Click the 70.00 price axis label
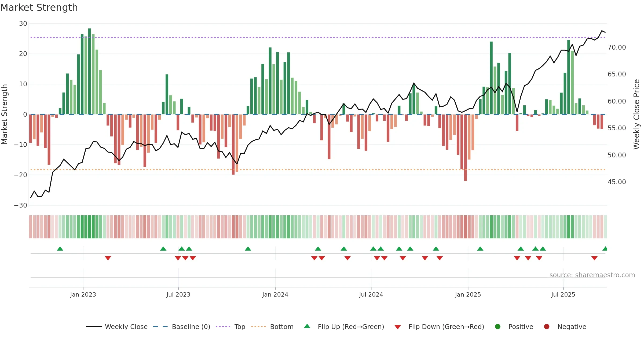644x362 pixels. (617, 47)
